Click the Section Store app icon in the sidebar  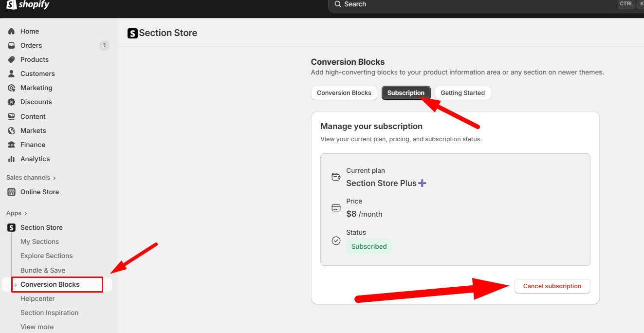coord(11,227)
